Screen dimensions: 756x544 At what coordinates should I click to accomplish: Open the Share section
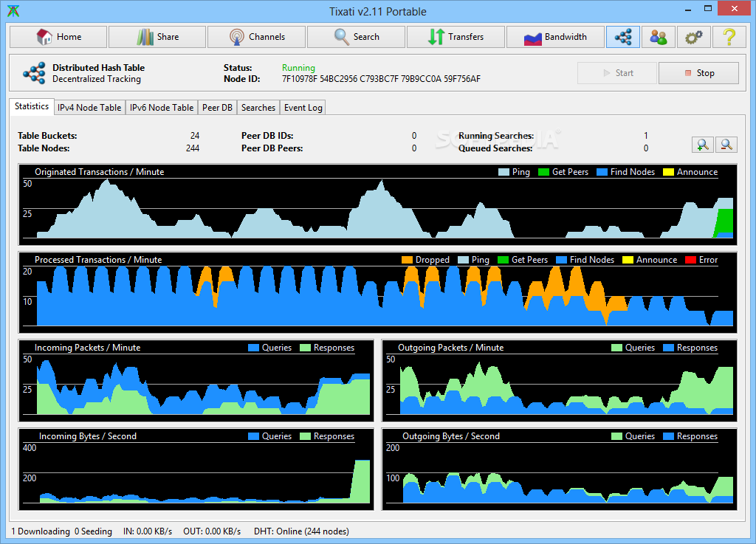coord(157,37)
